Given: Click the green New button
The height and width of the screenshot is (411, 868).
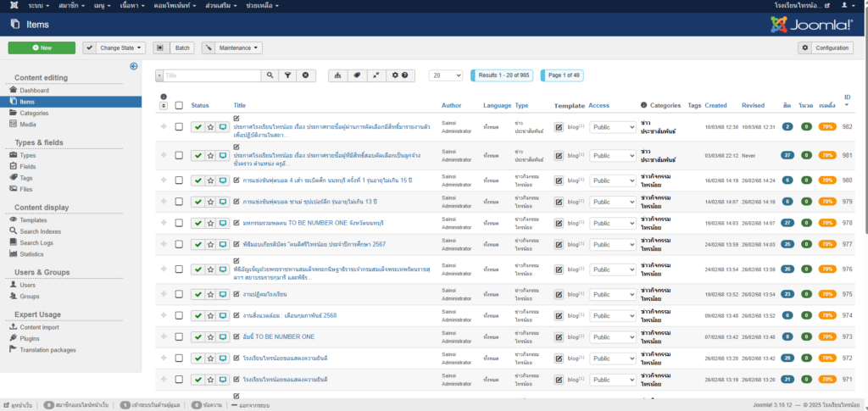Looking at the screenshot, I should [x=42, y=47].
